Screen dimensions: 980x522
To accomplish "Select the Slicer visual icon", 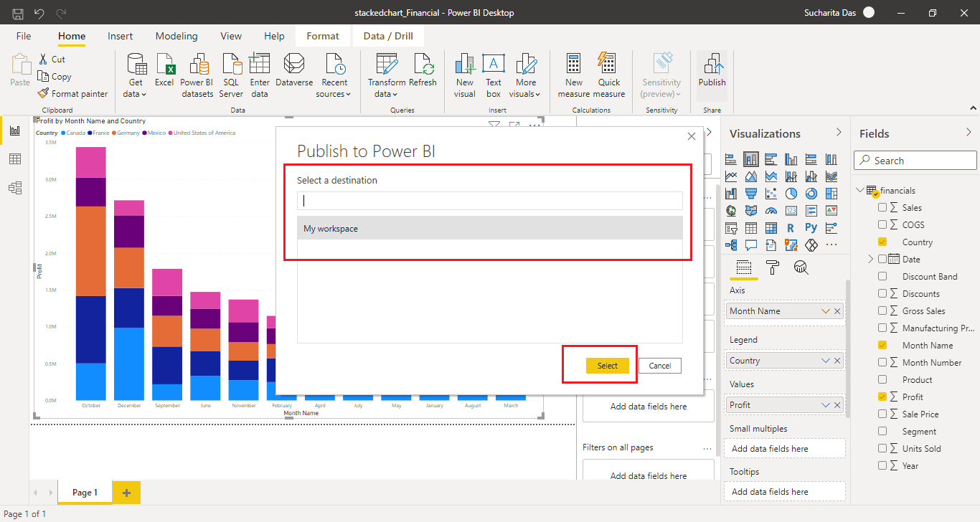I will 730,228.
